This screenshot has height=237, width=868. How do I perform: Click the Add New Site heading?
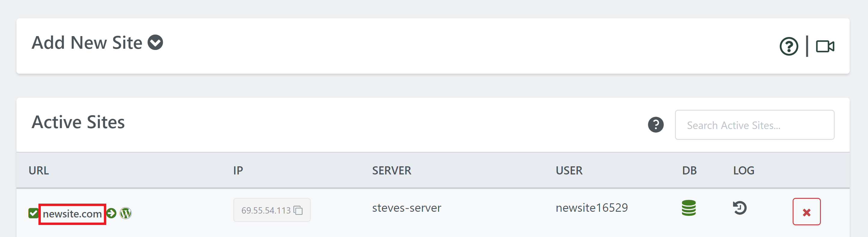87,42
